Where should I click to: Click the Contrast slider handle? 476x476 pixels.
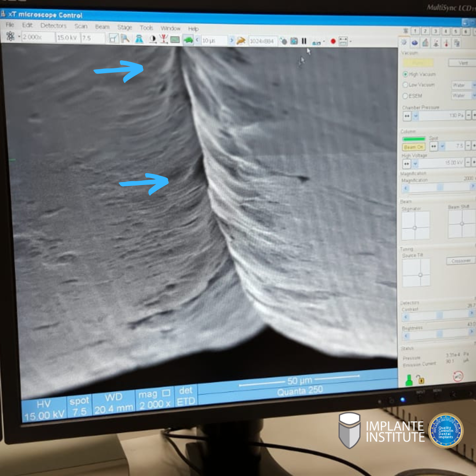pos(439,315)
